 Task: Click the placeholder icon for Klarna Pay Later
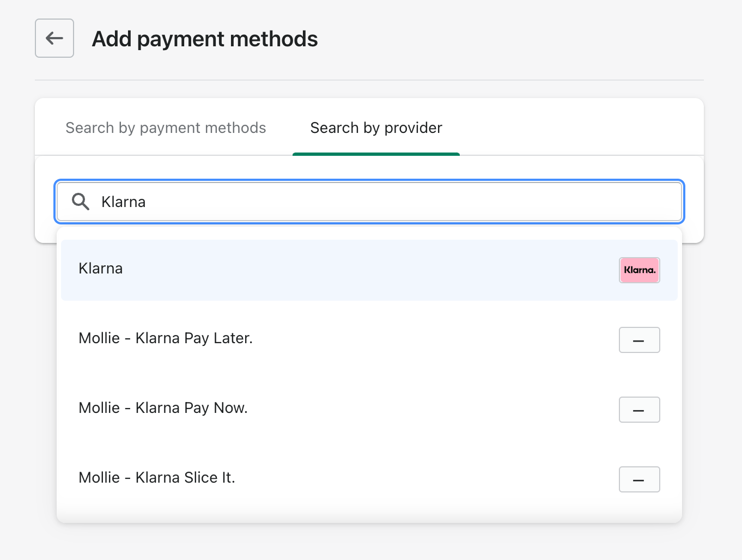coord(639,340)
